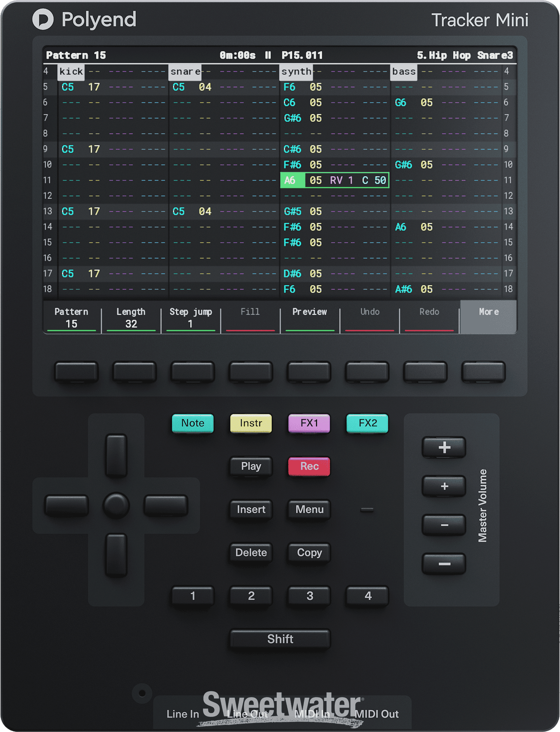This screenshot has width=560, height=732.
Task: Click the small plus Master Volume button
Action: 444,486
